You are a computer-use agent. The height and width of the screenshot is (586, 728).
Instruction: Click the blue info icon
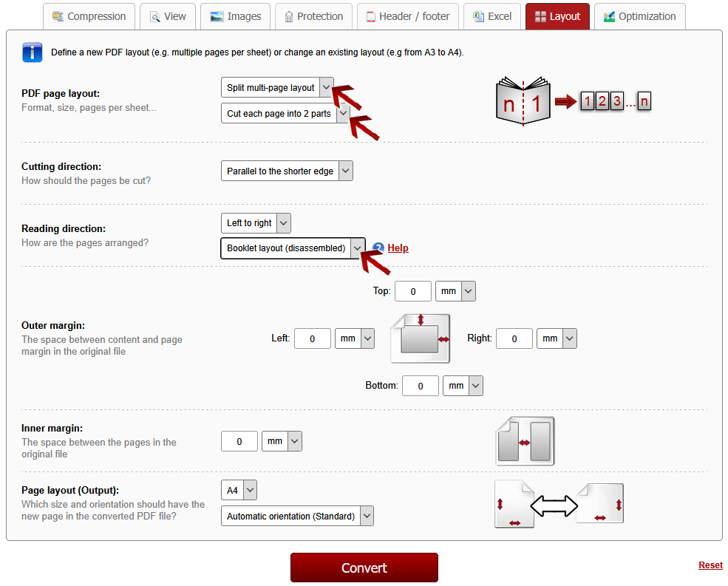[33, 52]
